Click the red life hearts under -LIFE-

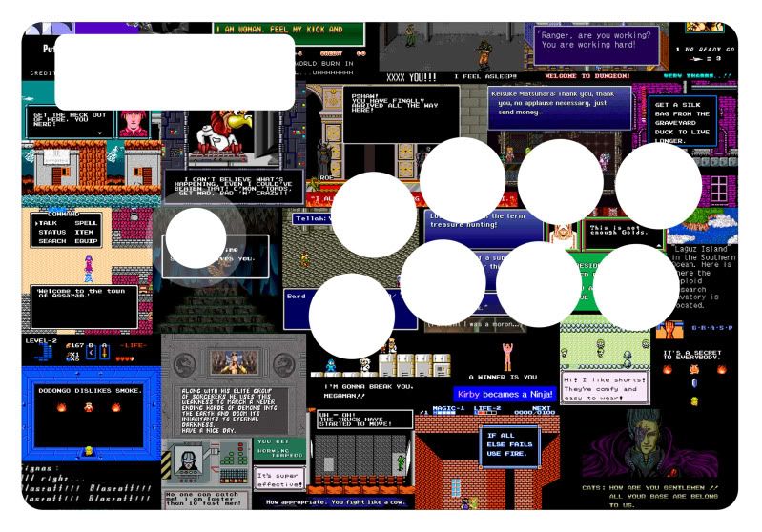124,359
